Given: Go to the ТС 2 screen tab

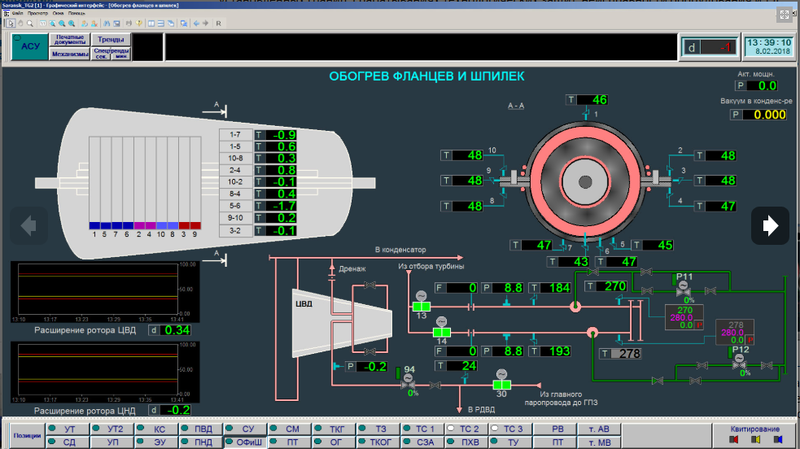Looking at the screenshot, I should tap(469, 428).
